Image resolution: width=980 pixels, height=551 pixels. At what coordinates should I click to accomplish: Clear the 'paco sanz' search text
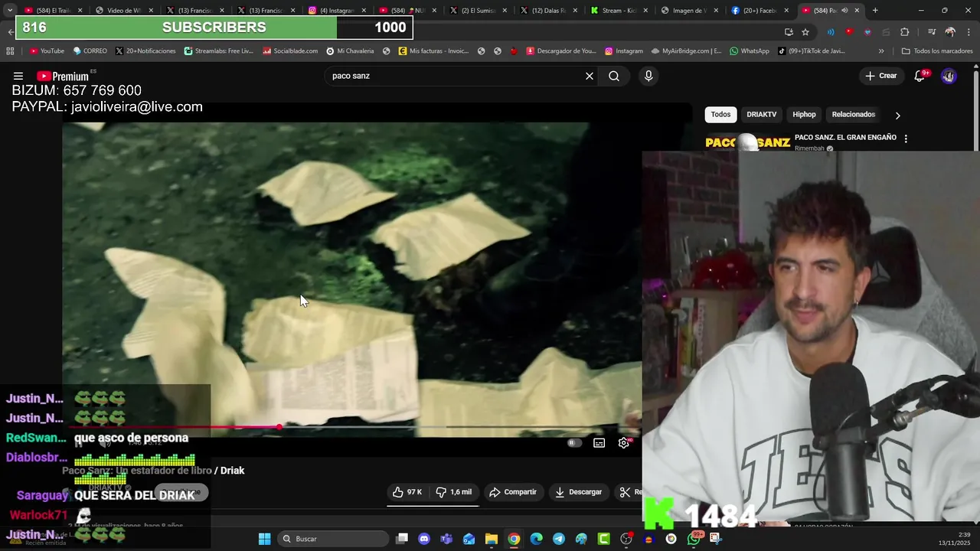point(590,76)
